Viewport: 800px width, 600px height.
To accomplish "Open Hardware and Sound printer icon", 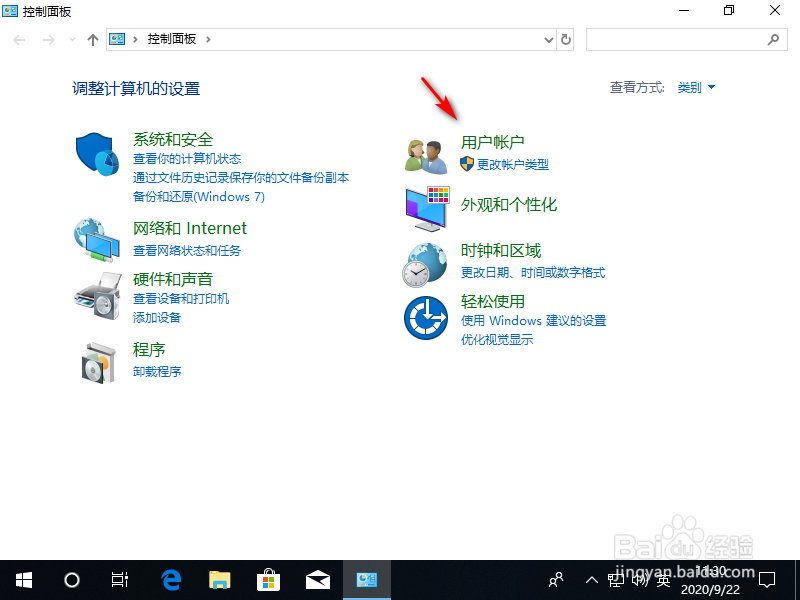I will pos(96,295).
